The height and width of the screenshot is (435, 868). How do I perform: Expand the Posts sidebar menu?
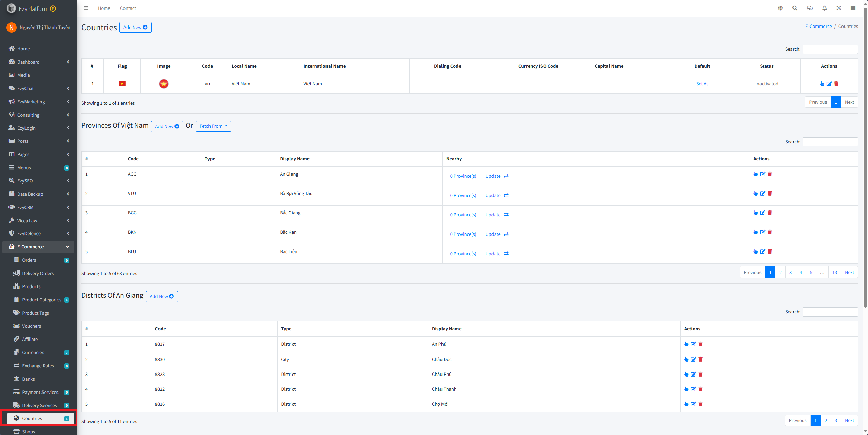pyautogui.click(x=38, y=141)
